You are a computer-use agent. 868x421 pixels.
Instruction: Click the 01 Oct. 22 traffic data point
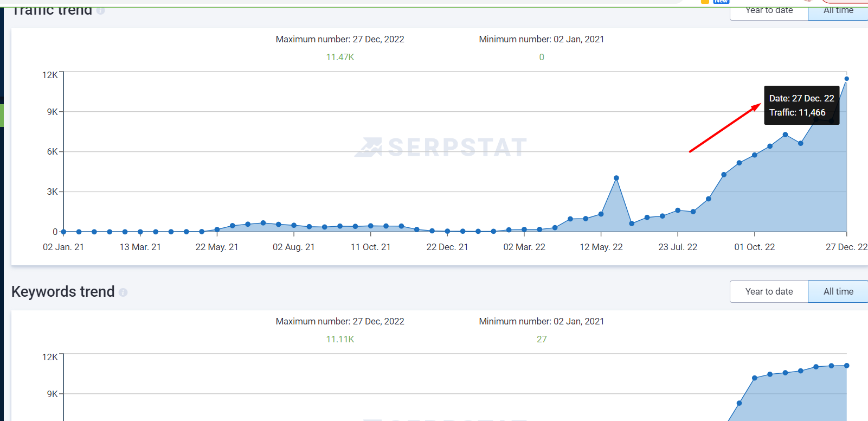tap(755, 155)
